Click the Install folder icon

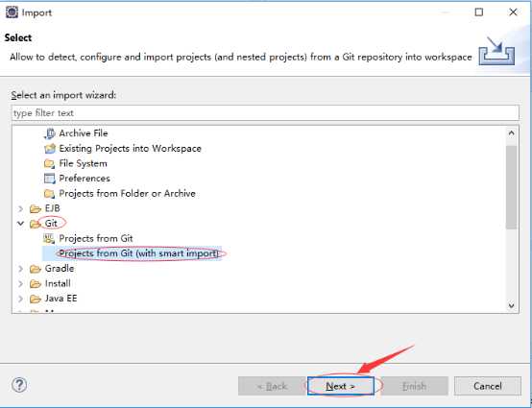tap(36, 283)
